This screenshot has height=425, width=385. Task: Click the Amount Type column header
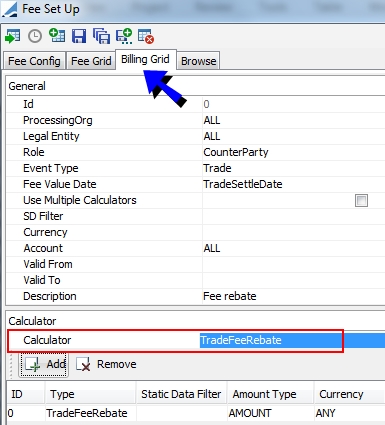(x=271, y=394)
